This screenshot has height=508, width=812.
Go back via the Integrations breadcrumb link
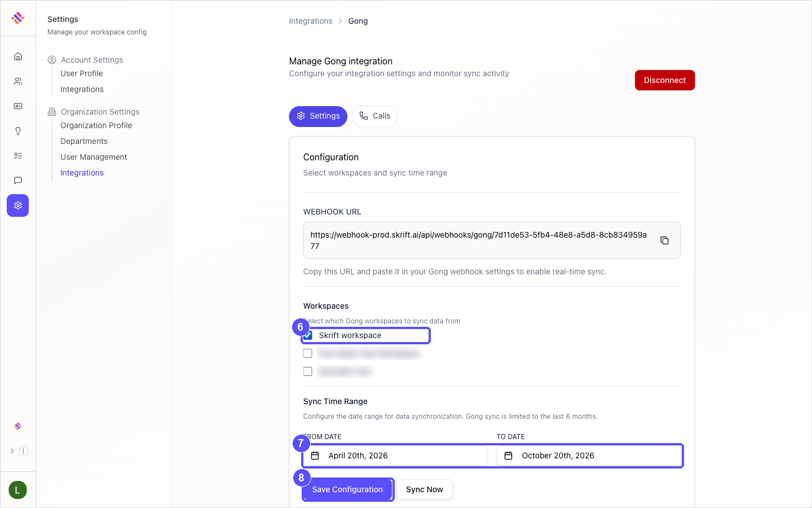311,21
